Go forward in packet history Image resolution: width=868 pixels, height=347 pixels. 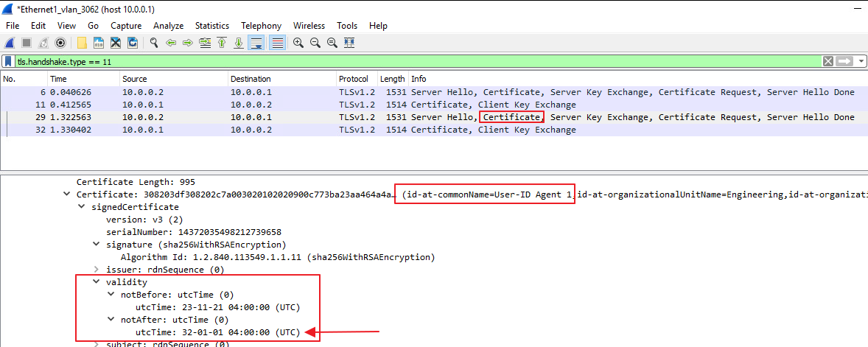pyautogui.click(x=188, y=43)
